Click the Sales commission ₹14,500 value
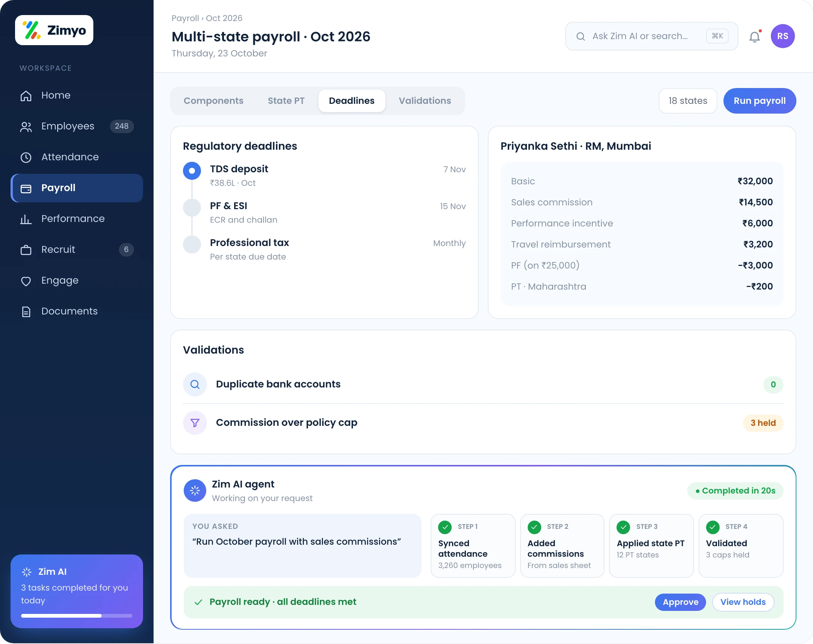 click(x=756, y=202)
